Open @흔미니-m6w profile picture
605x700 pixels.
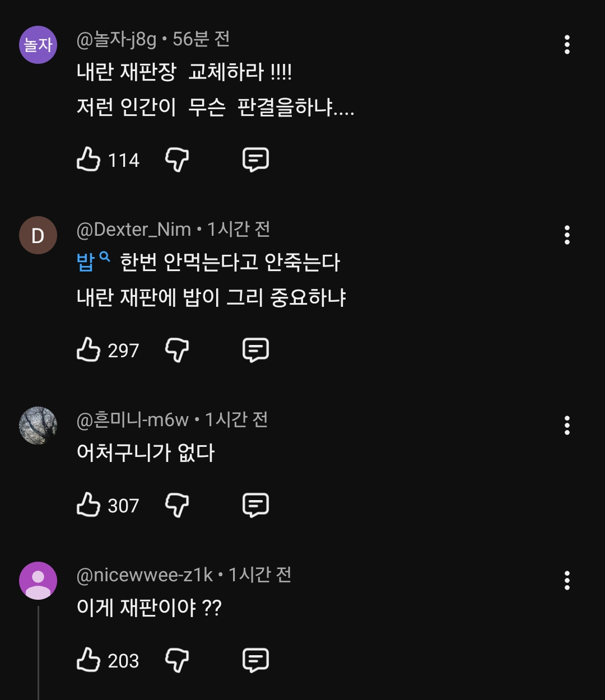[x=38, y=426]
